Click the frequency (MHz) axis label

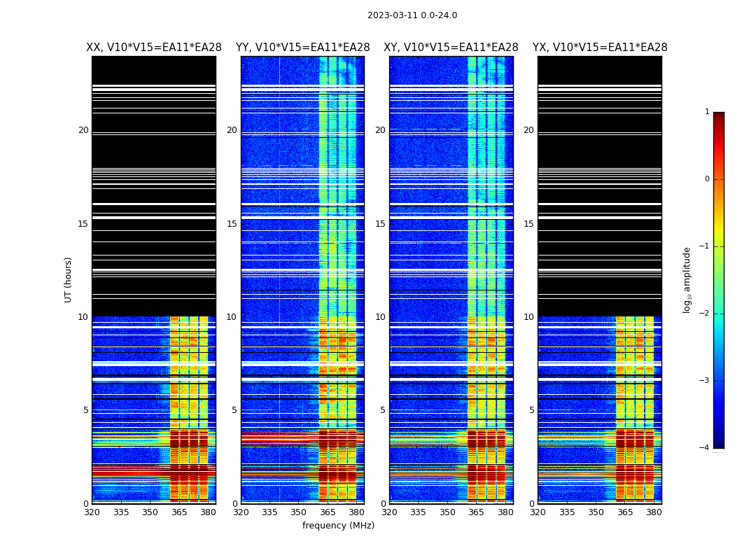pos(338,525)
